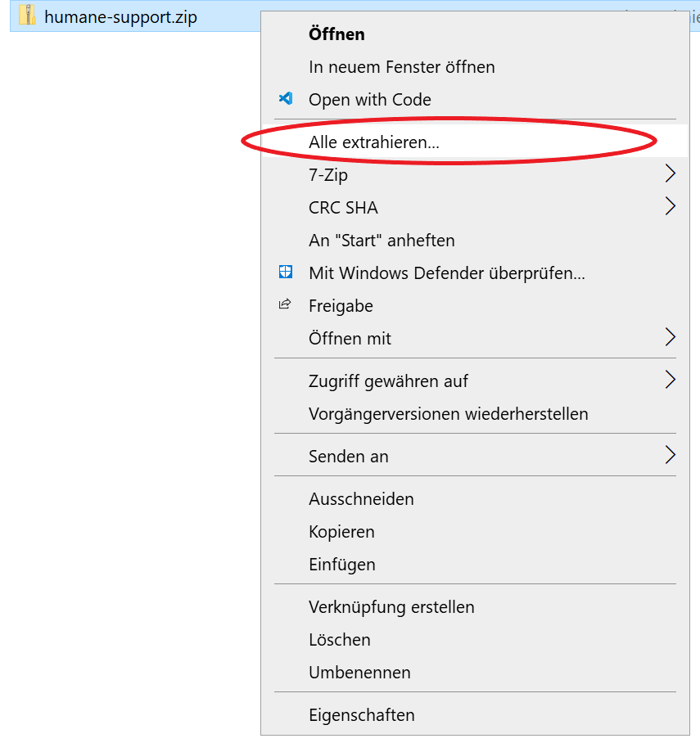Choose In neuem Fenster öffnen
700x743 pixels.
[401, 67]
